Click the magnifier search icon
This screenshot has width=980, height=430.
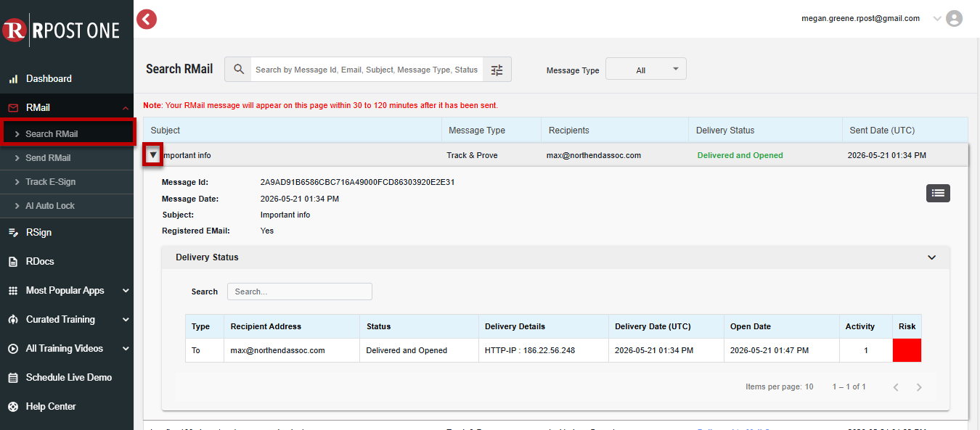(x=239, y=70)
